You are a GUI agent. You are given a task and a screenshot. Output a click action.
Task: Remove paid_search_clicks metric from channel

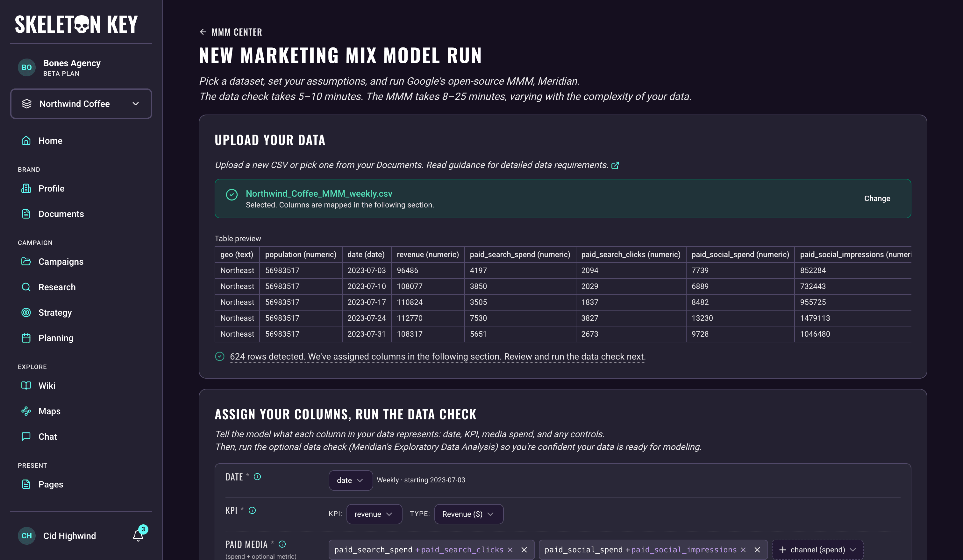pyautogui.click(x=510, y=550)
